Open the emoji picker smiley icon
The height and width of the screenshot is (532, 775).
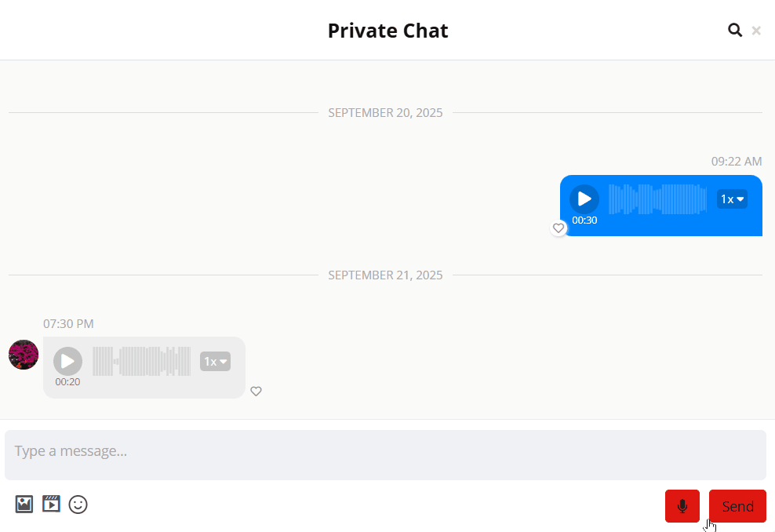tap(78, 505)
